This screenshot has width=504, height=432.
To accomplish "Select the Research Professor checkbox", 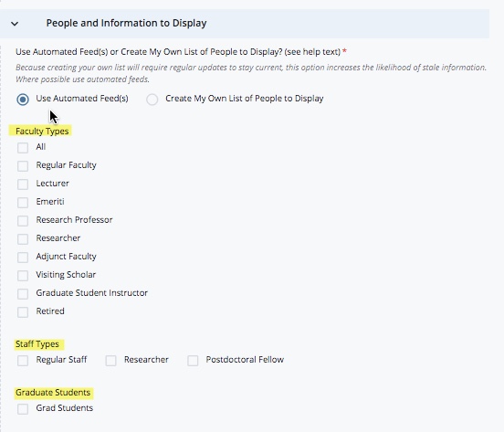I will tap(23, 221).
